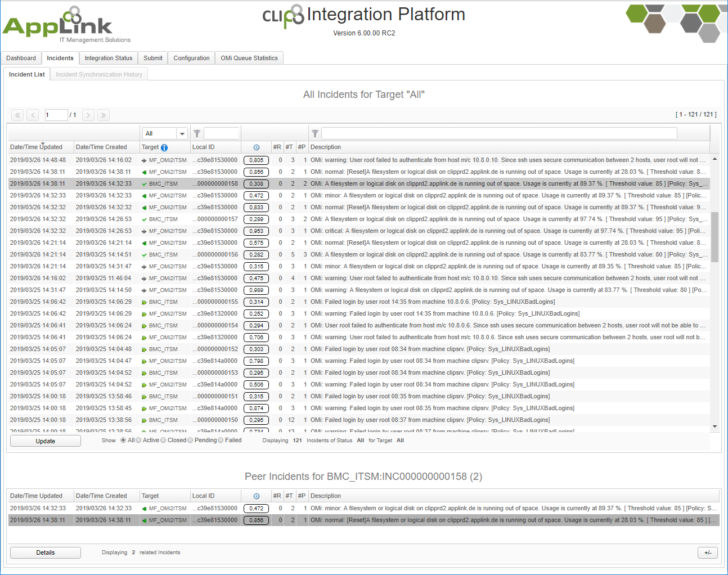This screenshot has width=728, height=575.
Task: Click the page number input field
Action: click(56, 115)
